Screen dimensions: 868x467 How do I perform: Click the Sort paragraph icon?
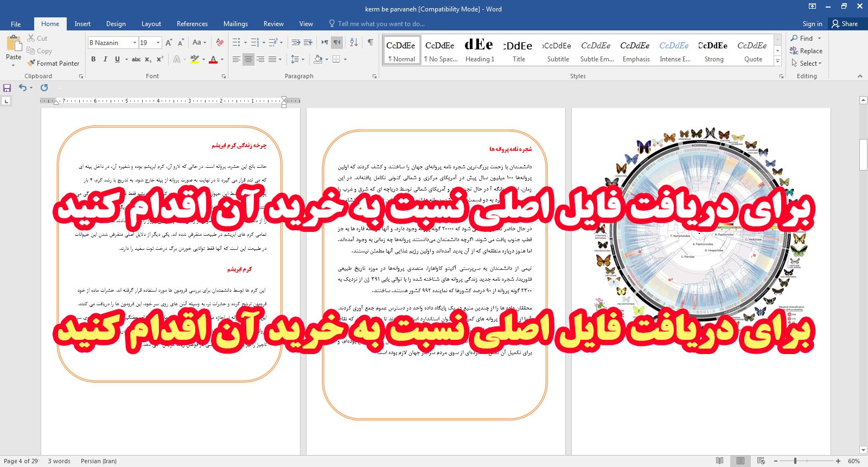(x=354, y=42)
